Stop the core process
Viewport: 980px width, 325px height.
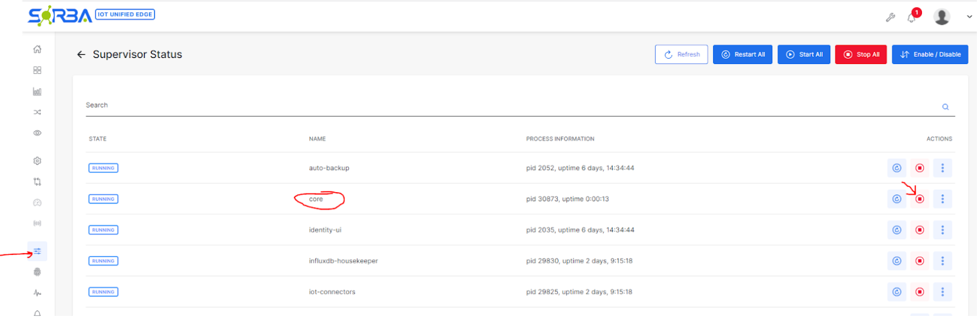[x=919, y=199]
